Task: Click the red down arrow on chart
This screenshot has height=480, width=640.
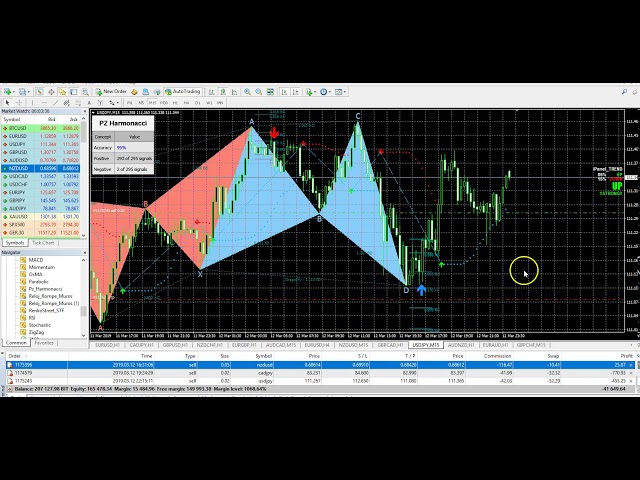Action: point(274,132)
